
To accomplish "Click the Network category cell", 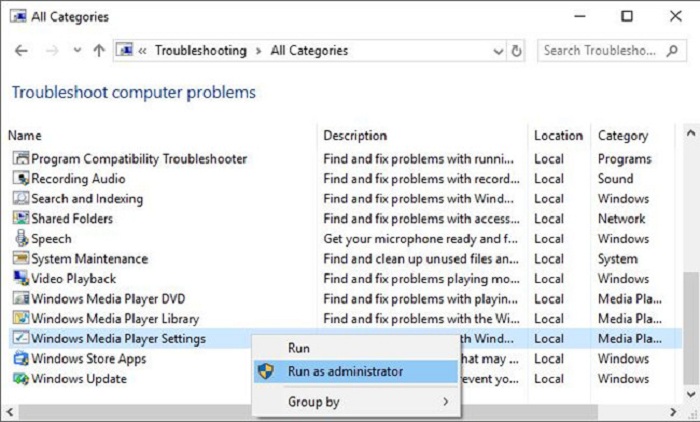I will (621, 218).
